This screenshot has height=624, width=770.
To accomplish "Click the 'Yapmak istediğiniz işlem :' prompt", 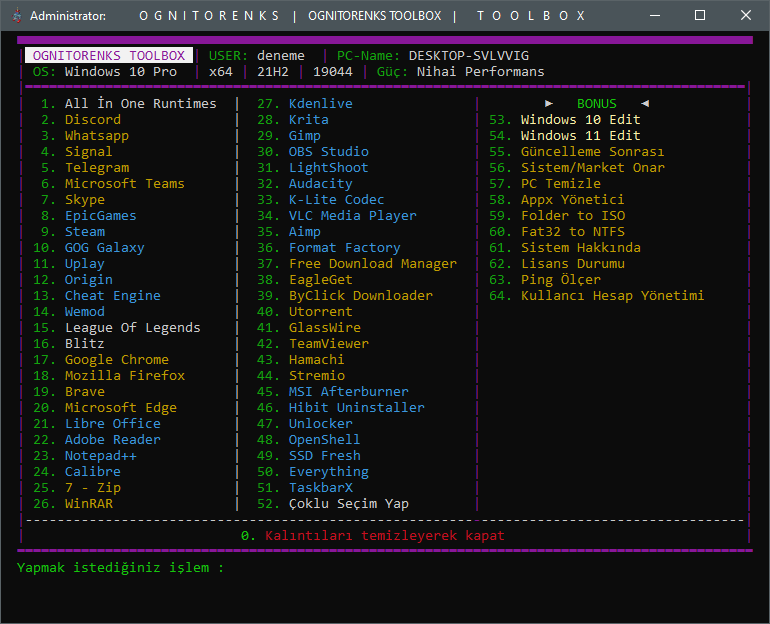I will point(120,568).
